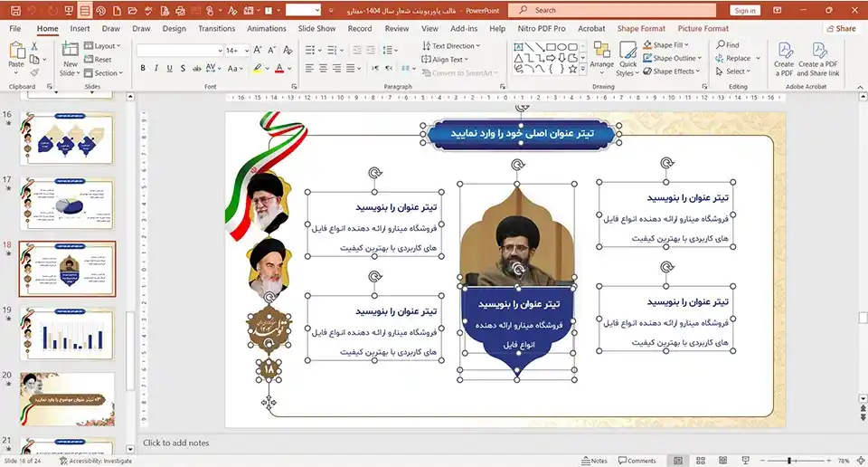Toggle the Notes pane in status bar
868x467 pixels.
pos(595,461)
